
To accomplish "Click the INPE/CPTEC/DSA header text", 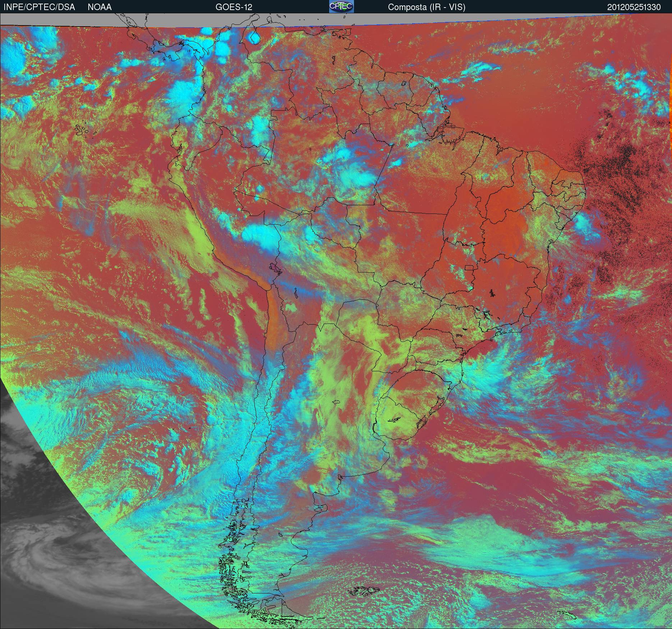I will pyautogui.click(x=39, y=7).
